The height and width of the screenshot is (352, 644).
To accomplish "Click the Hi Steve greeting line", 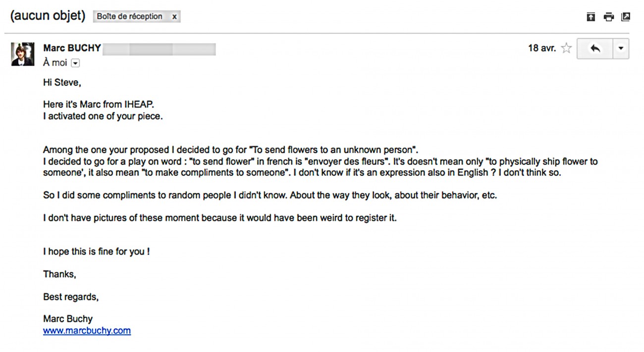I will tap(62, 83).
